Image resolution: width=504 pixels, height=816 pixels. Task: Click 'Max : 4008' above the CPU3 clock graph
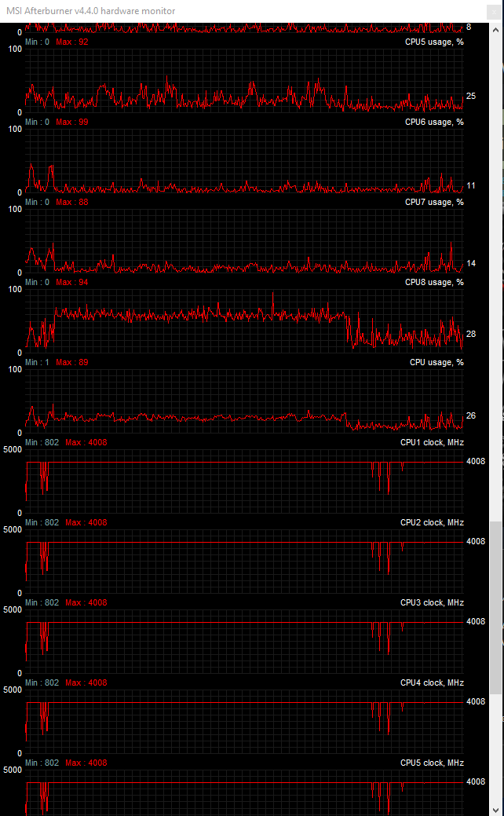tap(86, 603)
